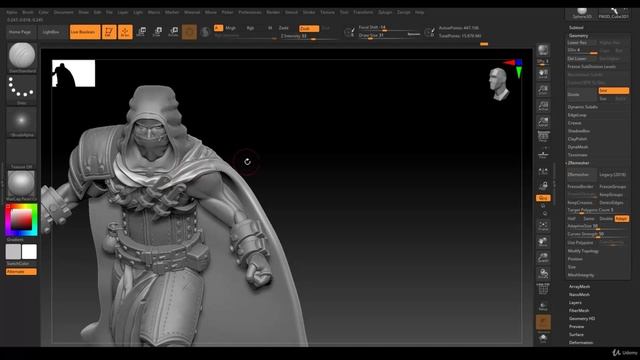Click the Del Lower button
Screen dimensions: 640x360
(x=581, y=59)
